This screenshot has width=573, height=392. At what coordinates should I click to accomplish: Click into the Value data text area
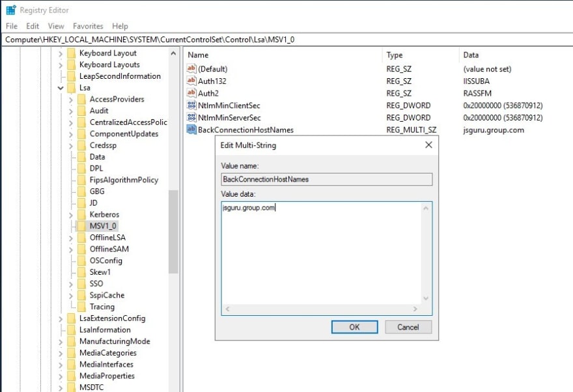pyautogui.click(x=322, y=253)
